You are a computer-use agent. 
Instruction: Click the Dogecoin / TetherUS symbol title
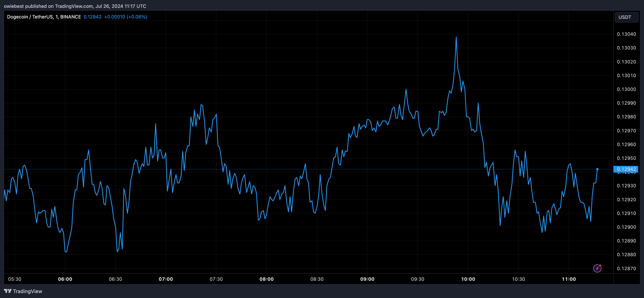coord(44,17)
